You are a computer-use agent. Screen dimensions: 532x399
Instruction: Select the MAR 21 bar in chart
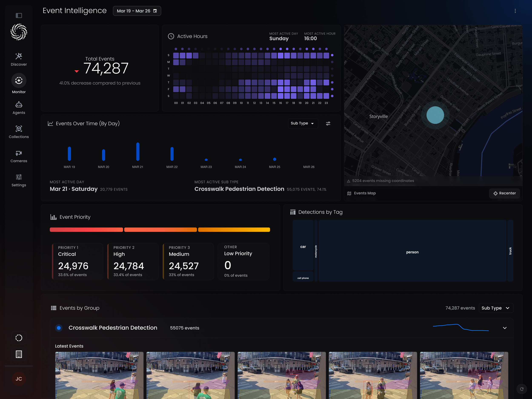(137, 152)
